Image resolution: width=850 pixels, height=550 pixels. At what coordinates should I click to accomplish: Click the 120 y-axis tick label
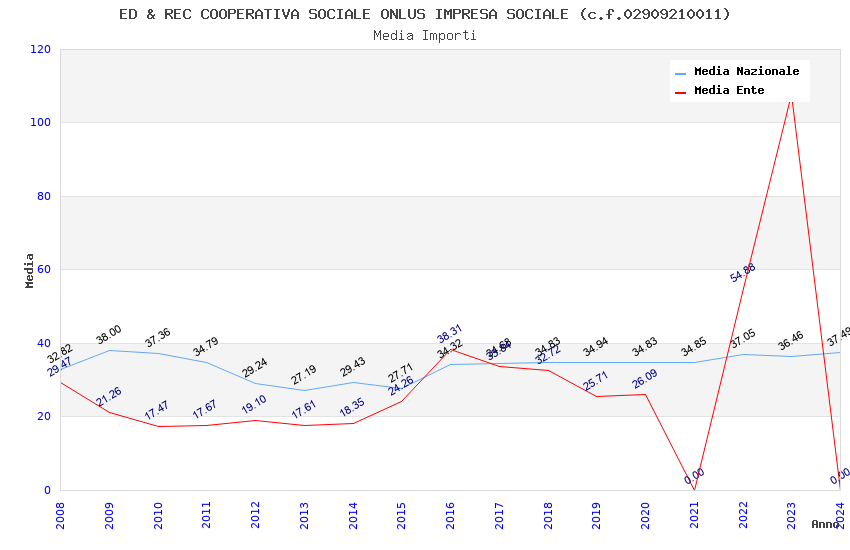coord(41,49)
